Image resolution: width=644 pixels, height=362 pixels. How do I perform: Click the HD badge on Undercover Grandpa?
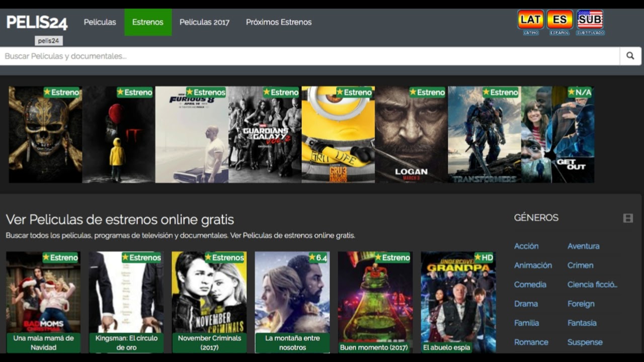[484, 257]
